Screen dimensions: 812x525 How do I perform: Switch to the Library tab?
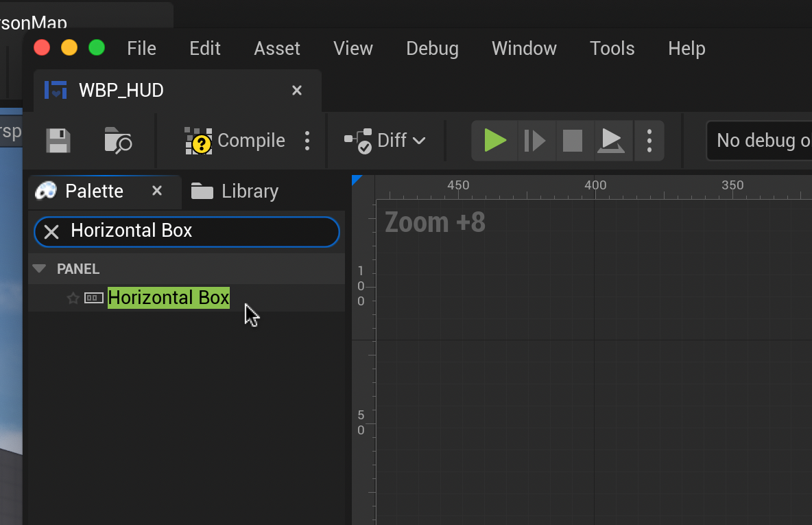(x=235, y=191)
